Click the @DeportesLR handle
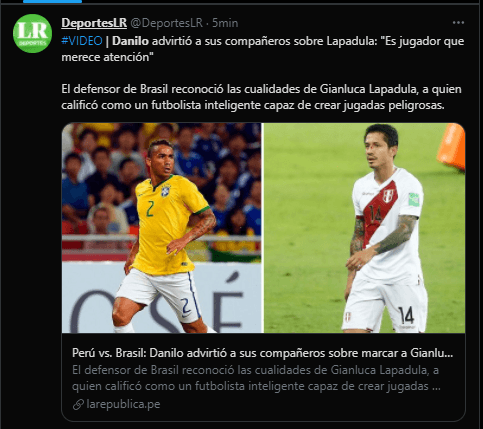483x429 pixels. pyautogui.click(x=166, y=23)
